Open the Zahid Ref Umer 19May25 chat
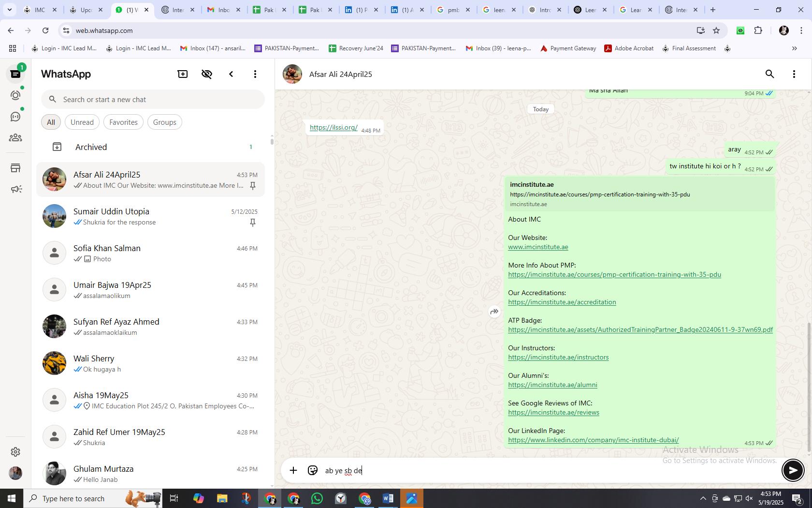 [151, 437]
